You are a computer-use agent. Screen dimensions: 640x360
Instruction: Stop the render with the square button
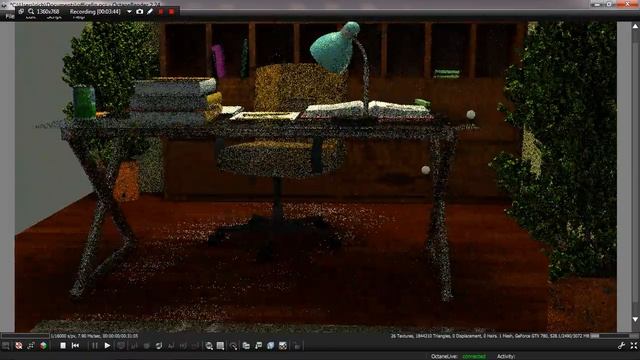coord(63,345)
